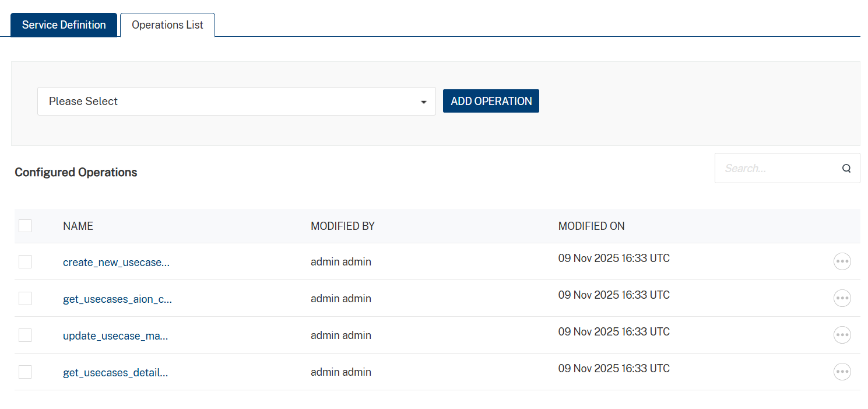
Task: Open actions menu for create_new_usecase row
Action: 842,261
